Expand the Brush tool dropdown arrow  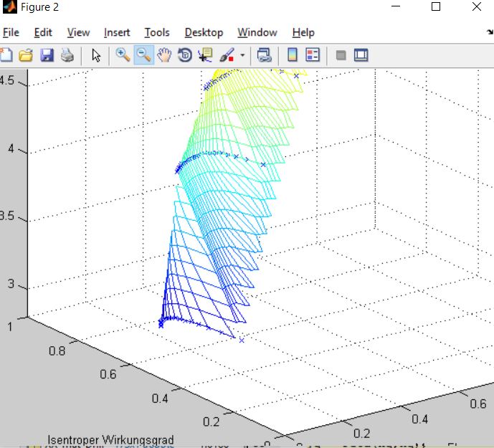tap(242, 55)
